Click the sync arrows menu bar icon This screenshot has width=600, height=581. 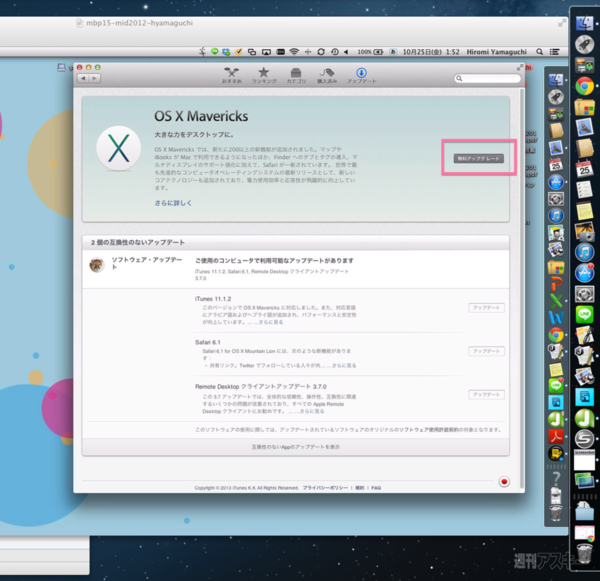tap(321, 52)
